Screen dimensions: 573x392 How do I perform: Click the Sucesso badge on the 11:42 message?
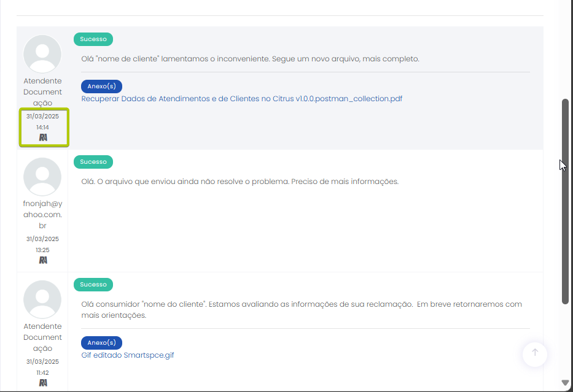(x=93, y=285)
